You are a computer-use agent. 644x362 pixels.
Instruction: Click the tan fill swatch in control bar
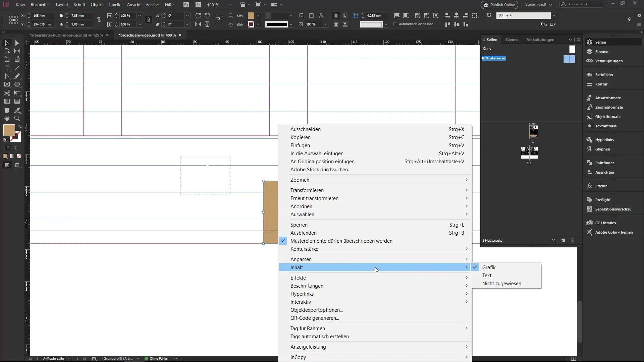coord(251,15)
